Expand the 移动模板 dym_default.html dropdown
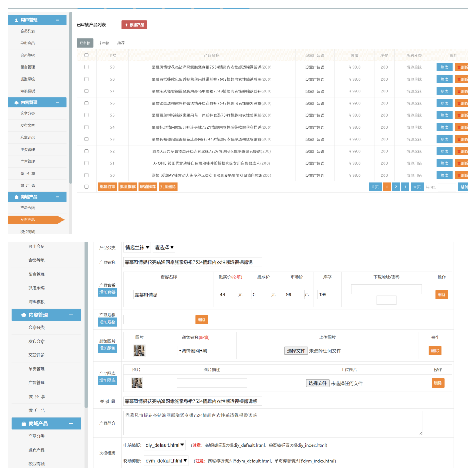The width and height of the screenshot is (476, 476). (166, 461)
